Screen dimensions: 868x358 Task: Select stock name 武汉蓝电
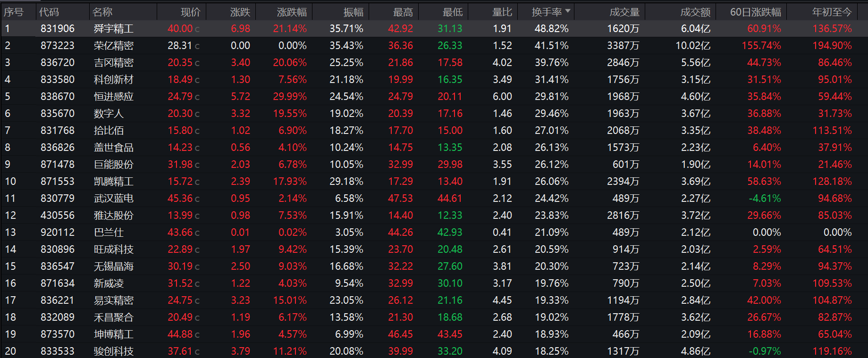114,199
